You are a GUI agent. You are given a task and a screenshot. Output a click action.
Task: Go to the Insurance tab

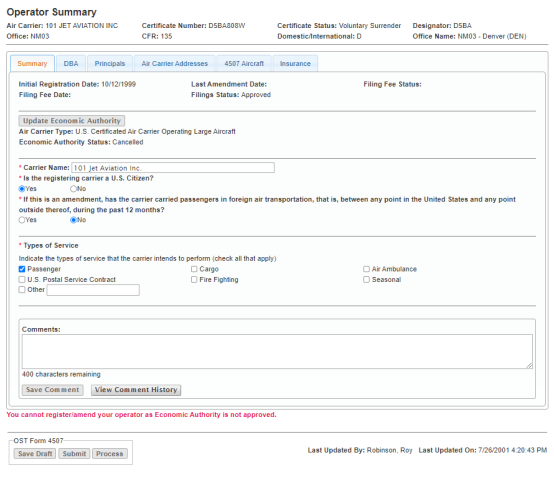point(295,64)
